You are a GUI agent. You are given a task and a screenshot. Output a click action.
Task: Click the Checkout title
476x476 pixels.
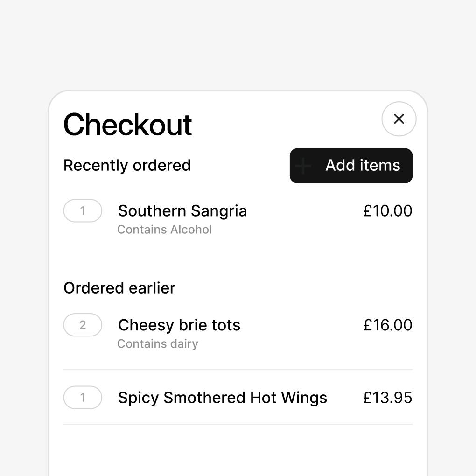pos(127,125)
